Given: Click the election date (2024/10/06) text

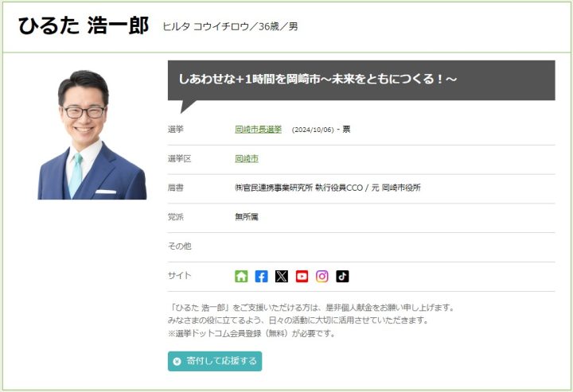Looking at the screenshot, I should [x=314, y=130].
